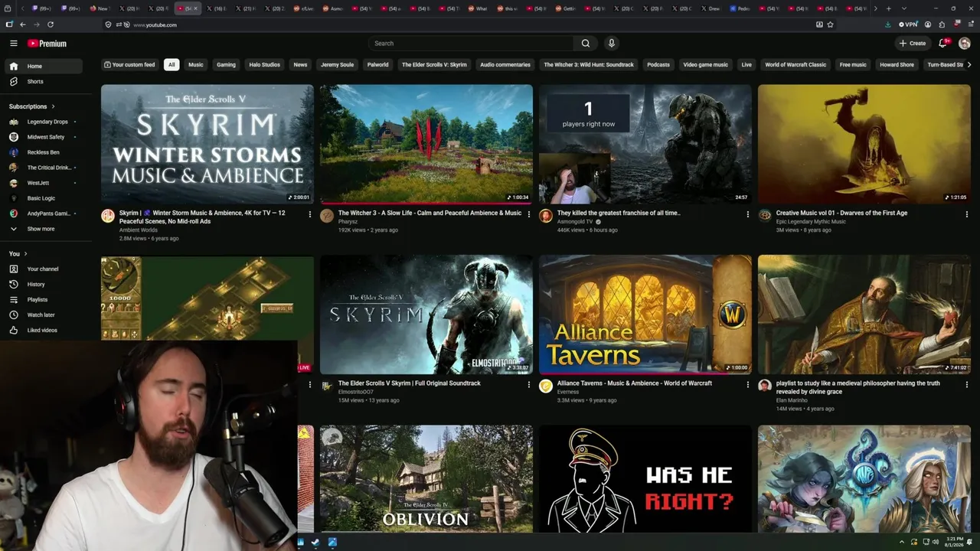
Task: Open Skyrim Winter Storms video thumbnail
Action: click(207, 144)
